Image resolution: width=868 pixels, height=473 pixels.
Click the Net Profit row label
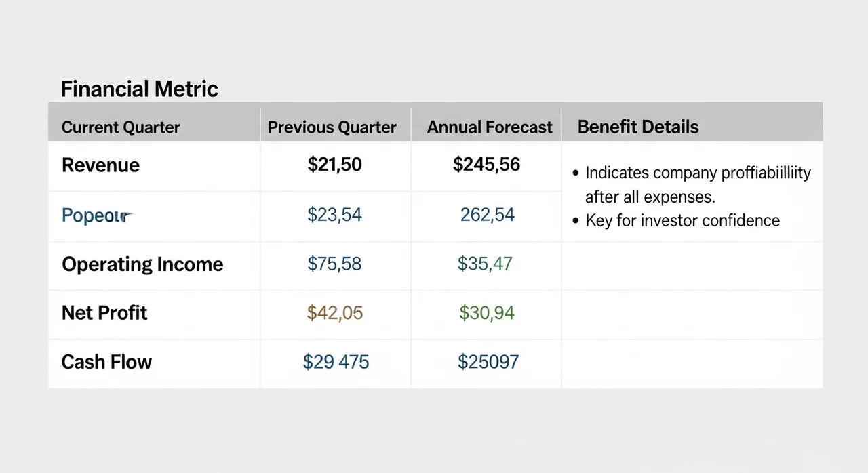pos(104,313)
